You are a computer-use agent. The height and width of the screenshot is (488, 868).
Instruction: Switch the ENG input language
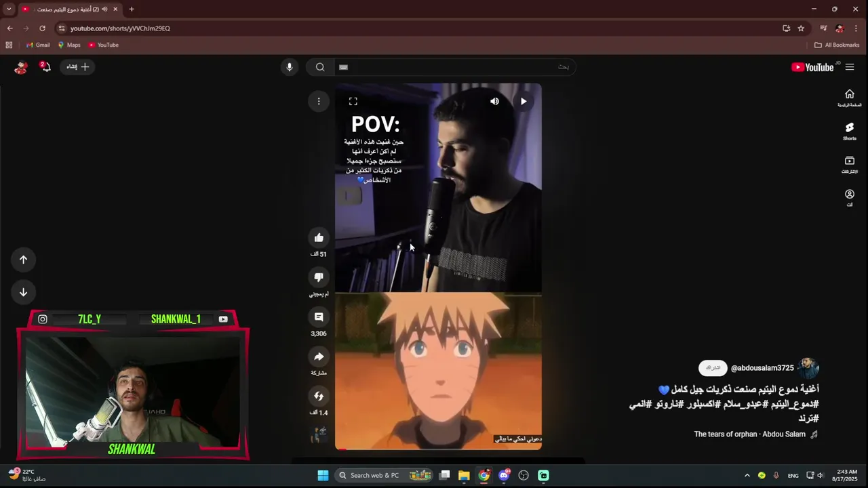click(x=793, y=475)
